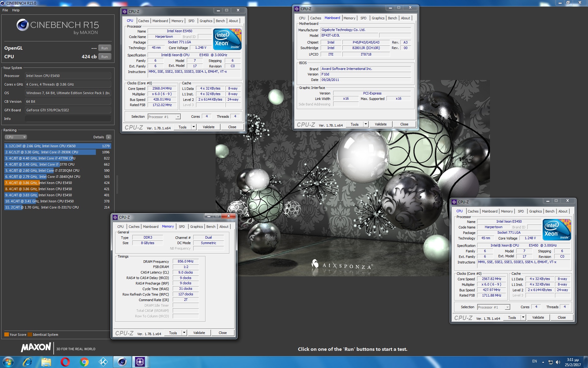Screen dimensions: 588x368
Task: Open the CPU ranking type dropdown
Action: click(16, 137)
